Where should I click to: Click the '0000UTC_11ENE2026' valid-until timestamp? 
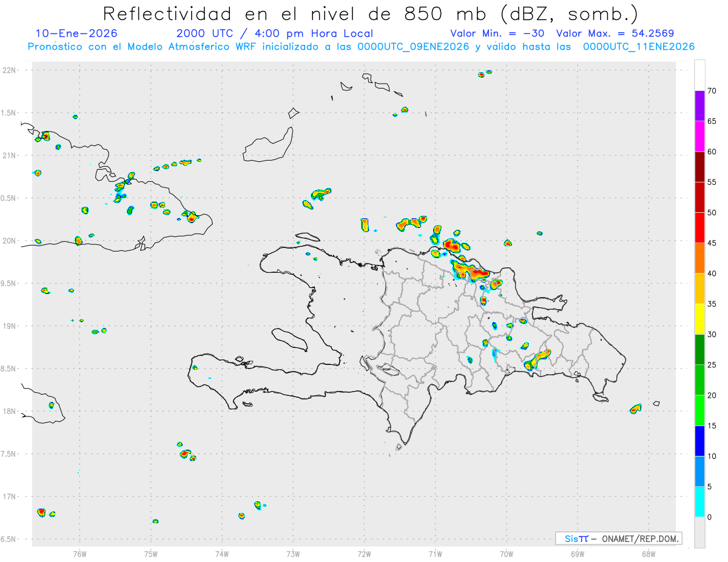click(639, 47)
